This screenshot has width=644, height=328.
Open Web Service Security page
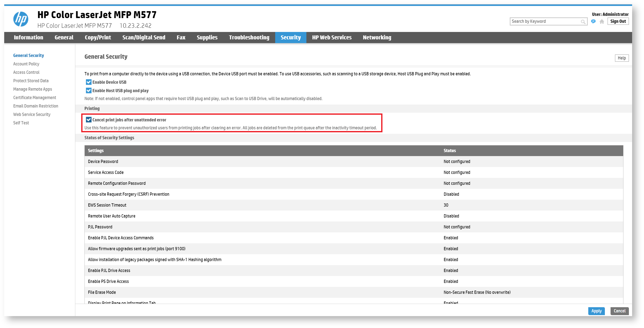point(32,114)
